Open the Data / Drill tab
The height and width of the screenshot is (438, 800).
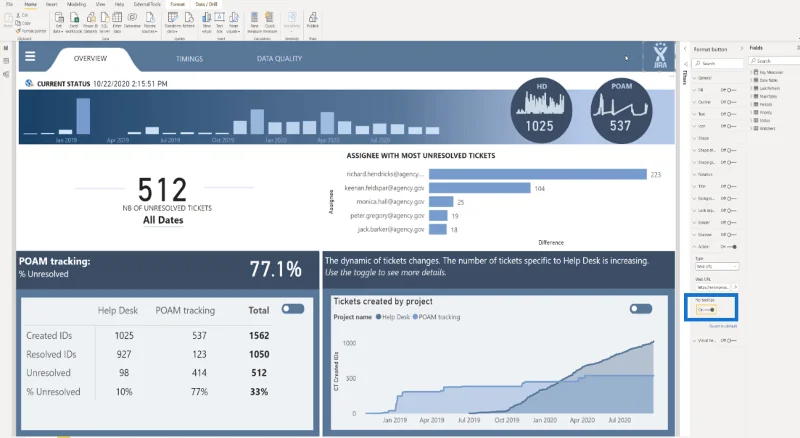click(207, 4)
